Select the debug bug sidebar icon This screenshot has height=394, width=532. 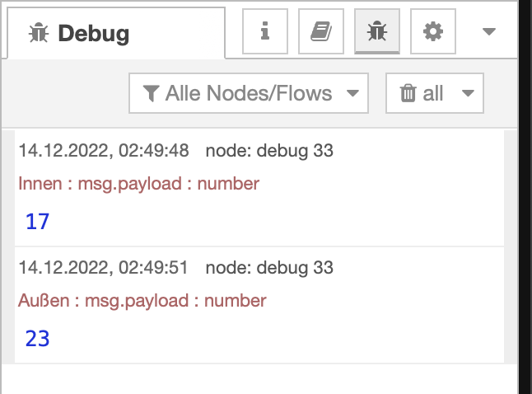click(x=377, y=32)
